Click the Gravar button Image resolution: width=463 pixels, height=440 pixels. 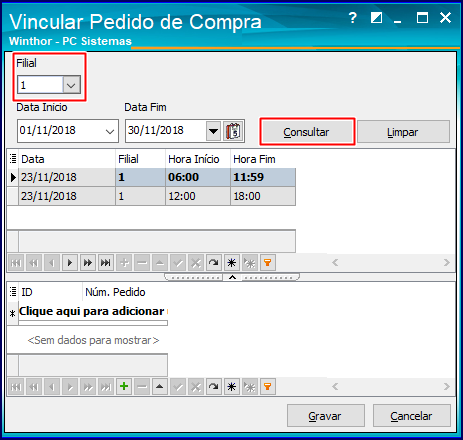326,416
